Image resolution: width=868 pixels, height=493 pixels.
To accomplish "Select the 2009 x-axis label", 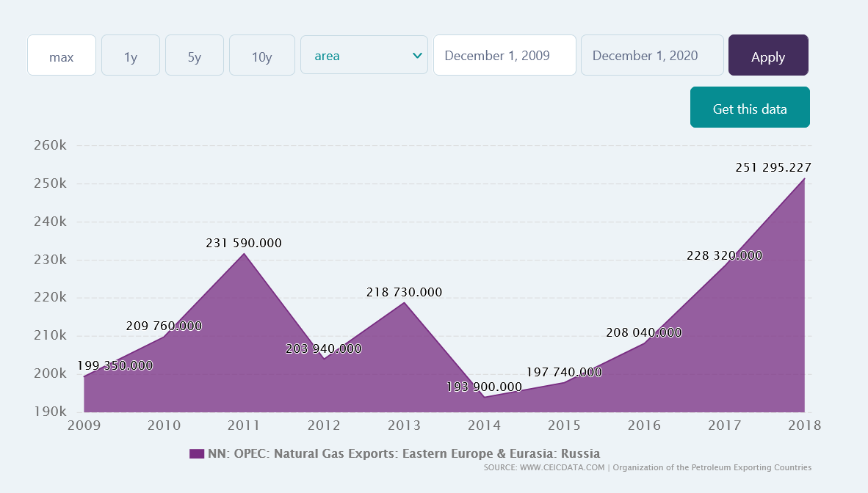I will (84, 426).
